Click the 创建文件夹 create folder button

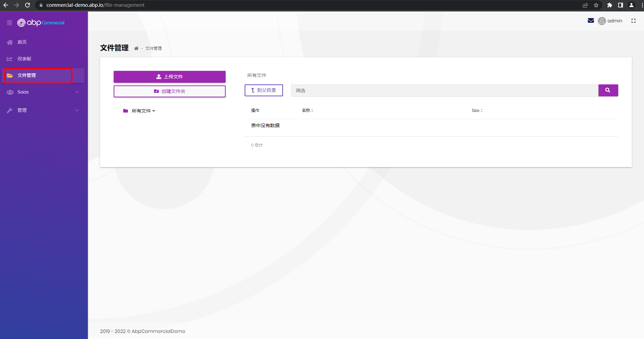[170, 91]
